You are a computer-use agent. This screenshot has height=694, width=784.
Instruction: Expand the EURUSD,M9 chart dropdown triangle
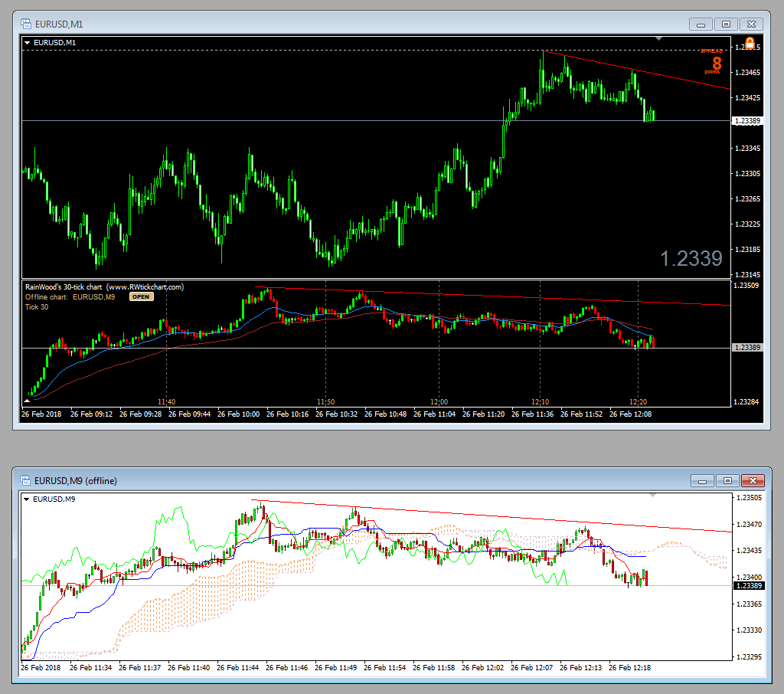(27, 499)
